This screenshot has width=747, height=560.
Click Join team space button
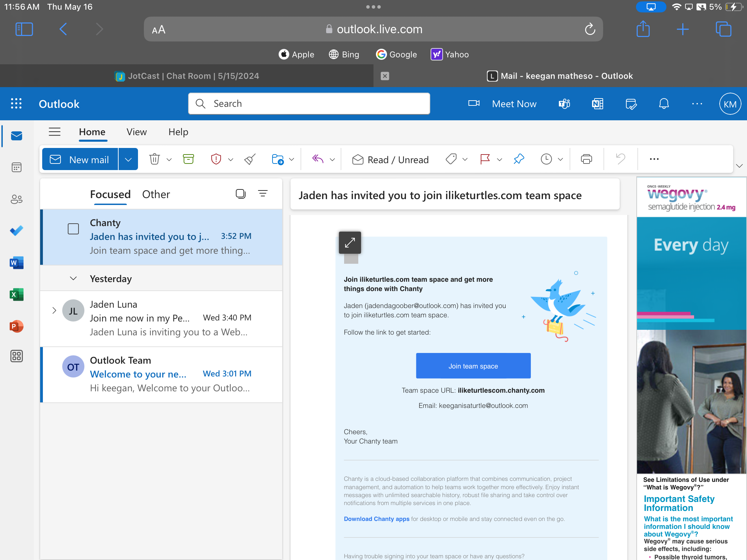[x=473, y=366]
